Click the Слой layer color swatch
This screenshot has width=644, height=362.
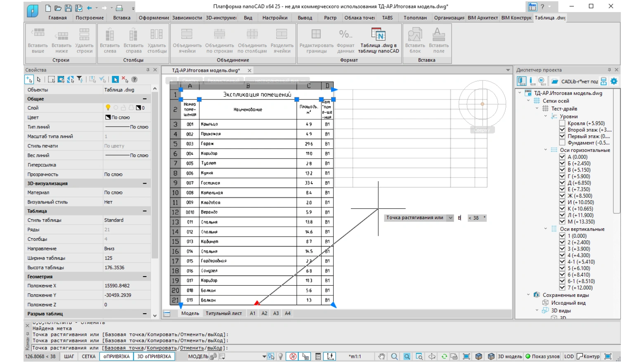(x=138, y=108)
